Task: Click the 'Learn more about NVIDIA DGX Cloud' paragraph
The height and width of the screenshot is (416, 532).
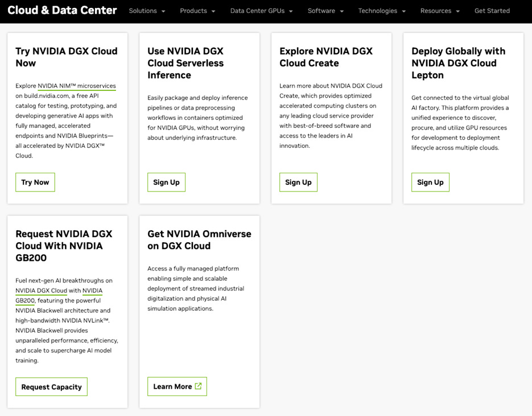Action: click(x=331, y=115)
